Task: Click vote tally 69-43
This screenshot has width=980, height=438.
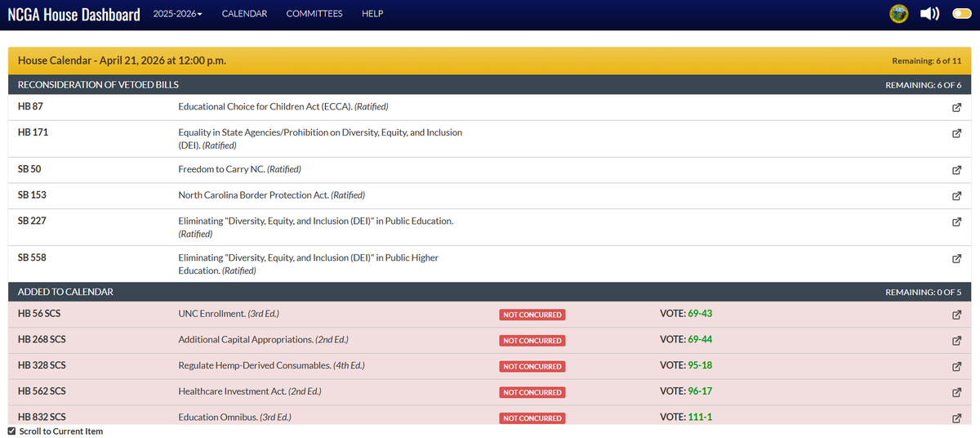Action: tap(701, 313)
